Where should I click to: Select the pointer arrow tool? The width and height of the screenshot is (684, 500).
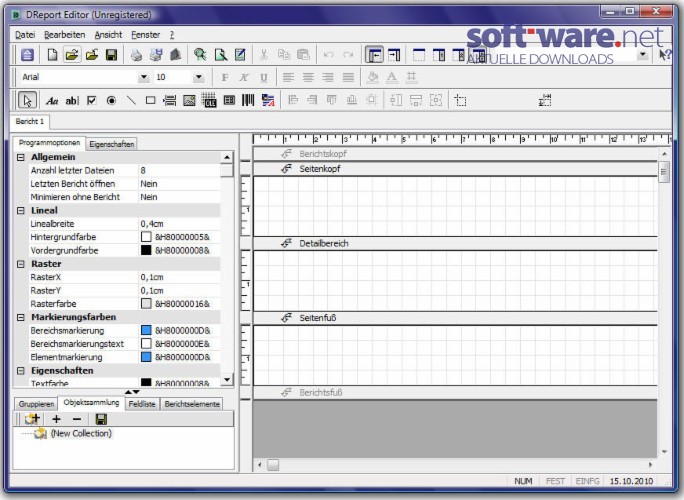pos(27,101)
